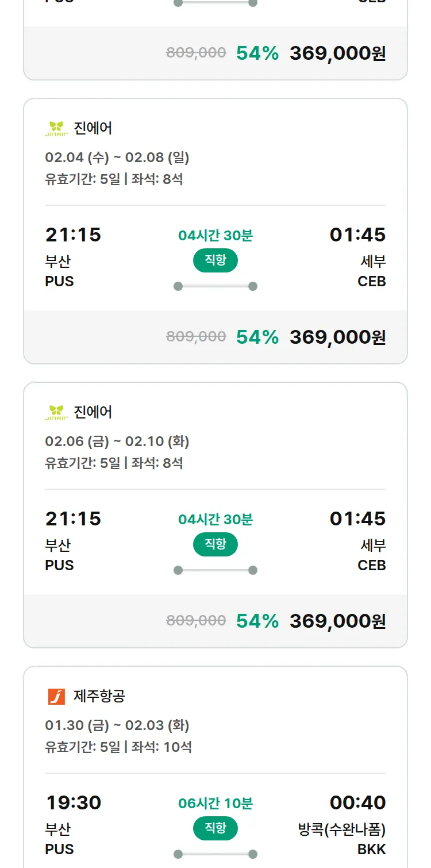Tap the 직항 badge on the 02.06 flight
431x868 pixels.
pos(215,544)
